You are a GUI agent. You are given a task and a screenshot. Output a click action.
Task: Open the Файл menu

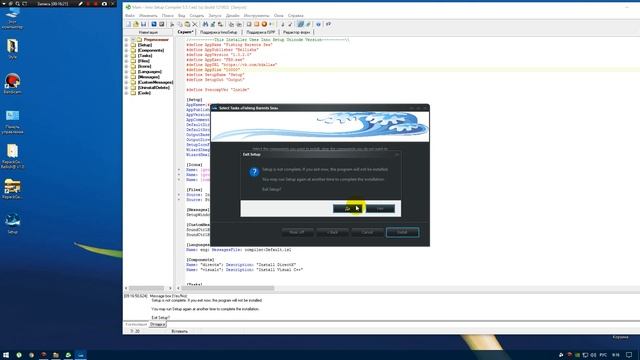(x=130, y=16)
